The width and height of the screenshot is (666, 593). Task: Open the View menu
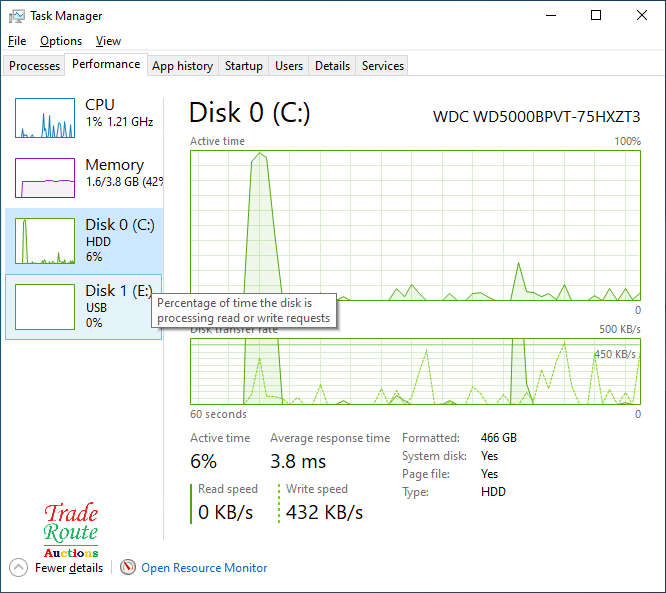tap(108, 41)
